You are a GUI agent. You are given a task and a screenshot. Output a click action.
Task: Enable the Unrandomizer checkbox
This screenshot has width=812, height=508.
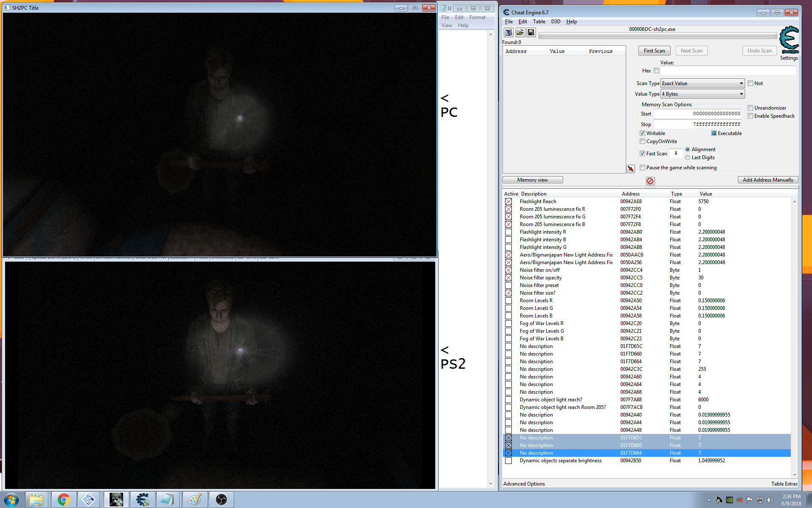coord(750,108)
